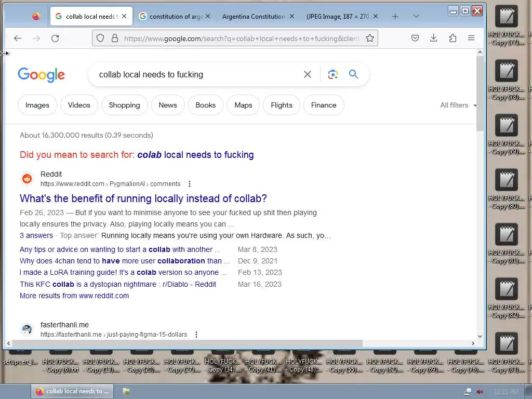Filter results by Shopping
The height and width of the screenshot is (399, 532).
point(125,105)
